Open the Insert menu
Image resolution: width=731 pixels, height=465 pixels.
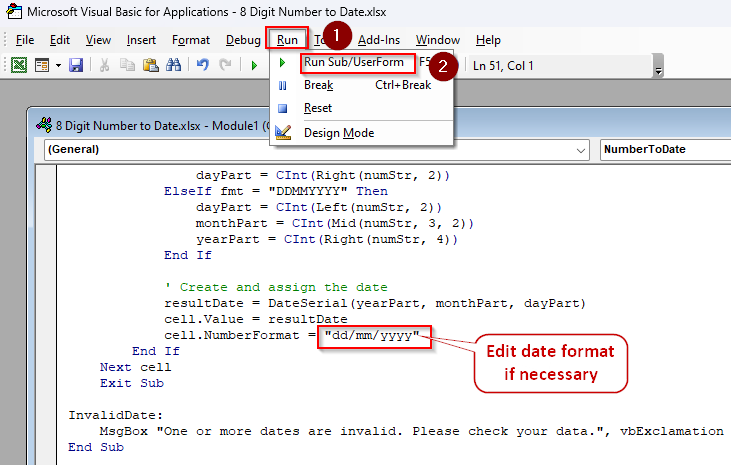point(141,40)
